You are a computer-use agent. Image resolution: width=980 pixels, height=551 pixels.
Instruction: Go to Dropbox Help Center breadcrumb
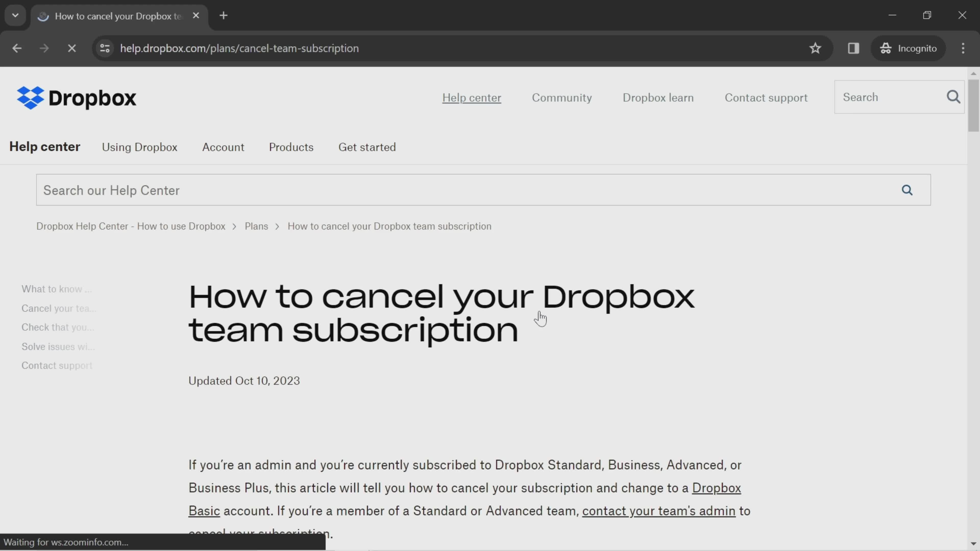pos(130,226)
